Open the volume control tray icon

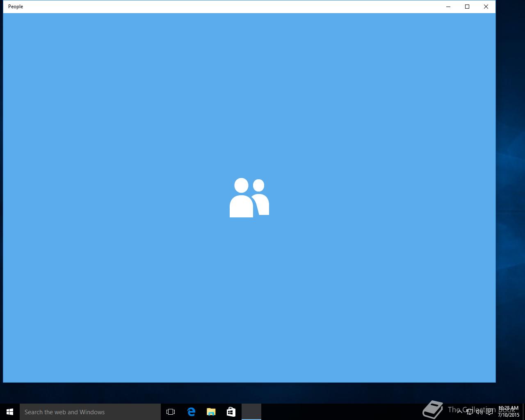(x=479, y=412)
